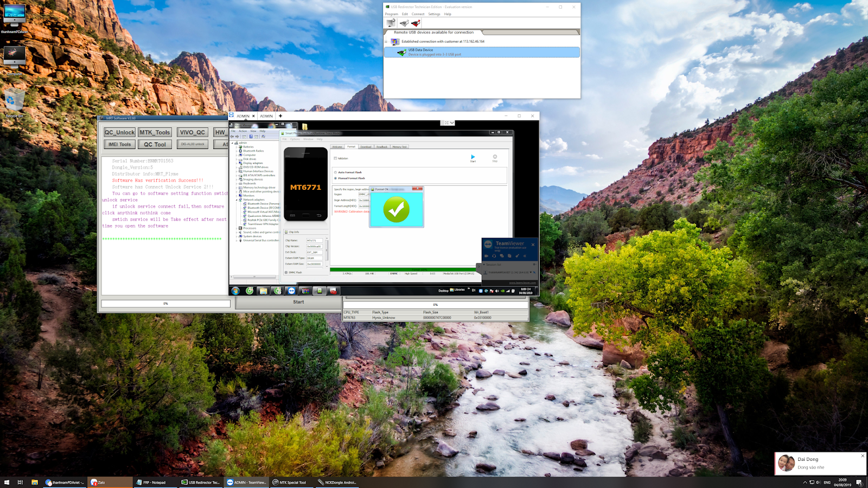Screen dimensions: 868x488
Task: Select the USB Data Device row in USB Redirector
Action: 482,52
